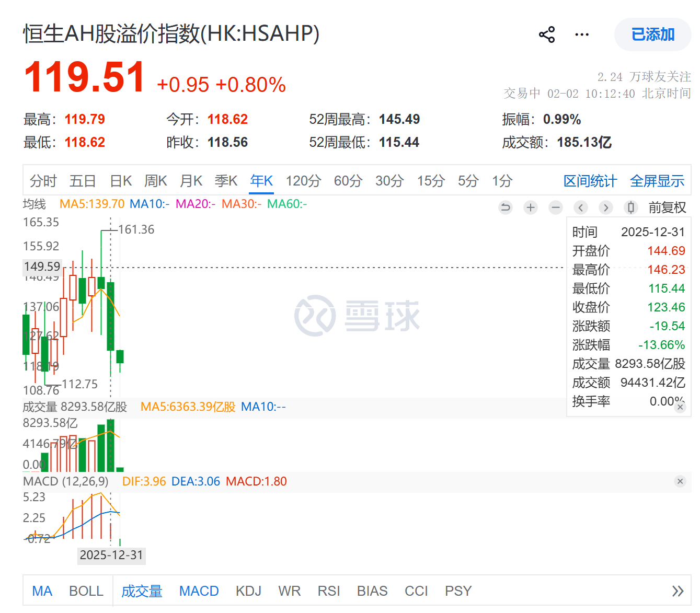Click 全屏显示 to view fullscreen
The height and width of the screenshot is (613, 700).
point(657,181)
